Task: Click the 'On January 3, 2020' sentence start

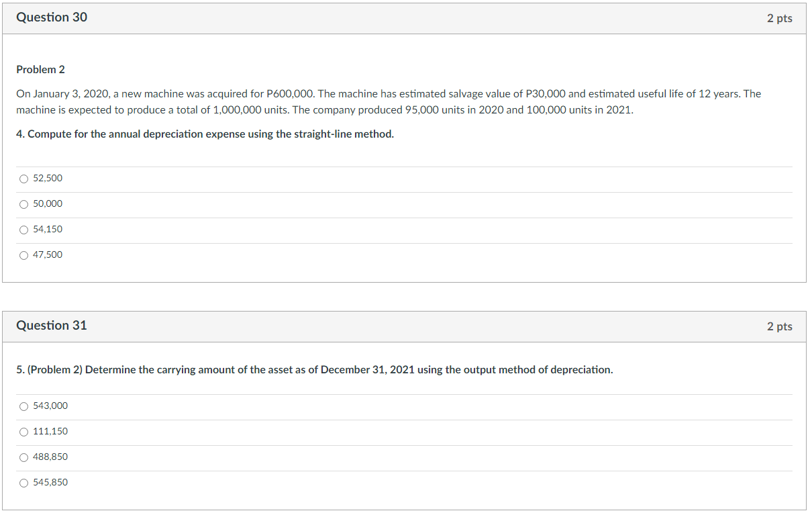Action: [x=58, y=94]
